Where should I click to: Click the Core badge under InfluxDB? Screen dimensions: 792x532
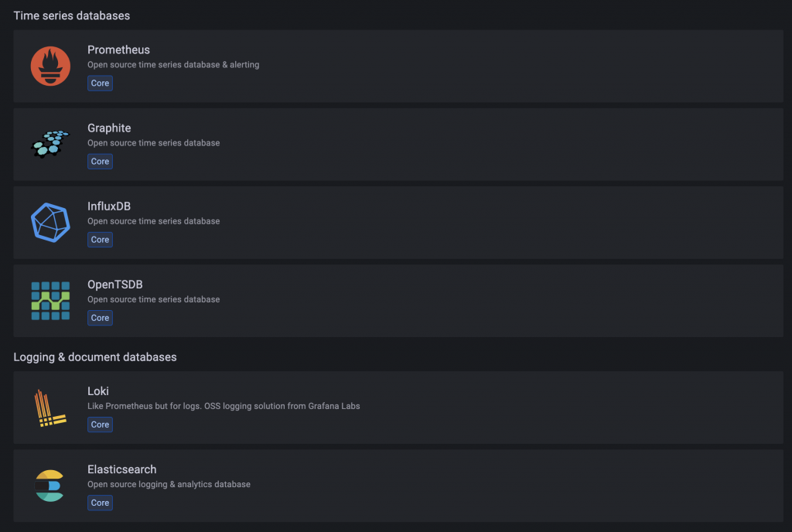tap(100, 240)
